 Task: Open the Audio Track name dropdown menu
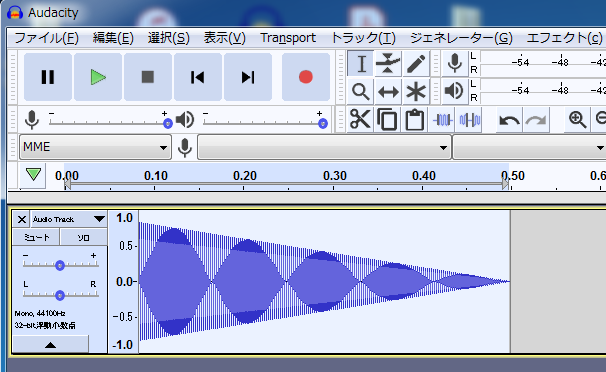pyautogui.click(x=69, y=219)
